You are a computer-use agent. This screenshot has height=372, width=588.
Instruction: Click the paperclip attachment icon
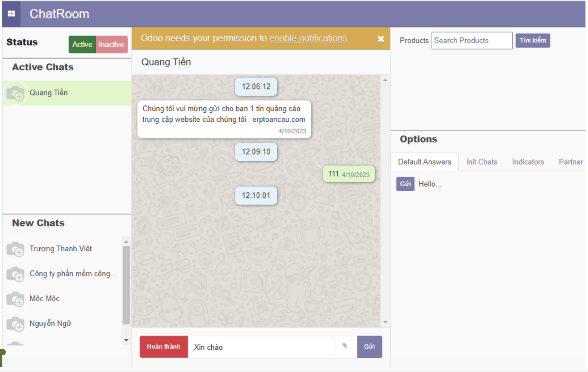click(345, 346)
